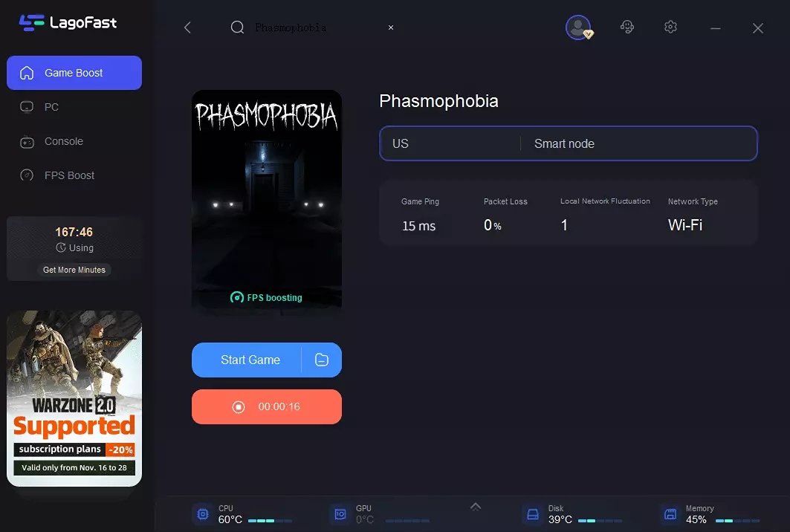790x532 pixels.
Task: Click the Local Network Fluctuation value
Action: (564, 225)
